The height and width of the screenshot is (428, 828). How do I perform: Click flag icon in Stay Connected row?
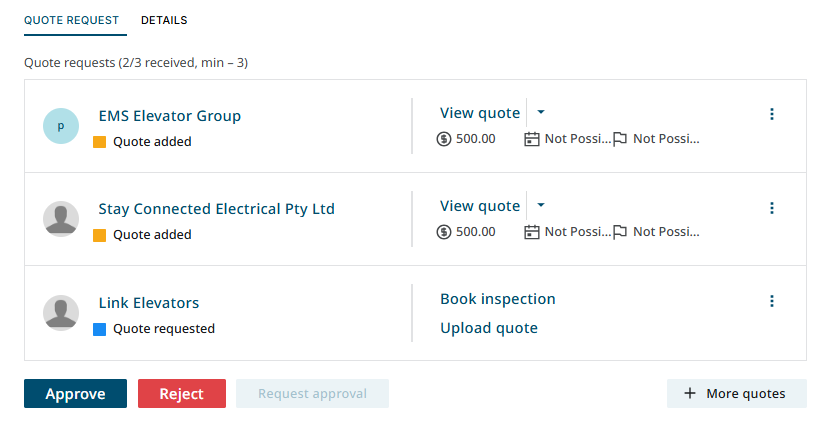(x=620, y=232)
